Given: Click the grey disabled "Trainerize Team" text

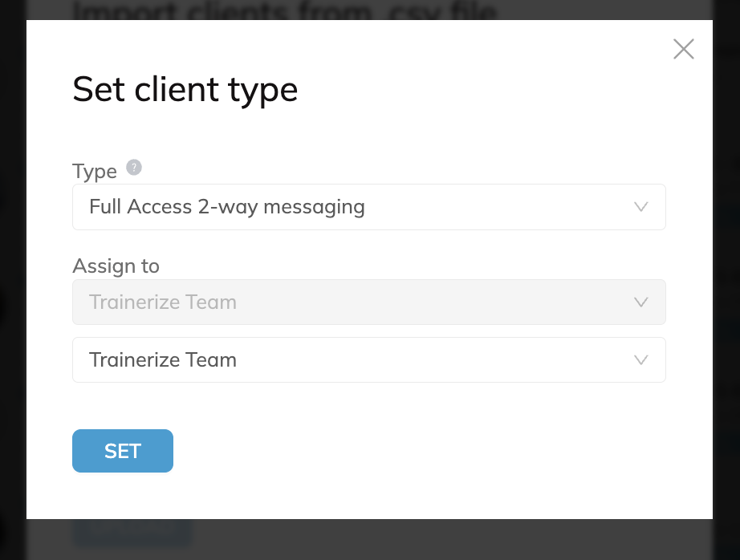Looking at the screenshot, I should coord(163,302).
